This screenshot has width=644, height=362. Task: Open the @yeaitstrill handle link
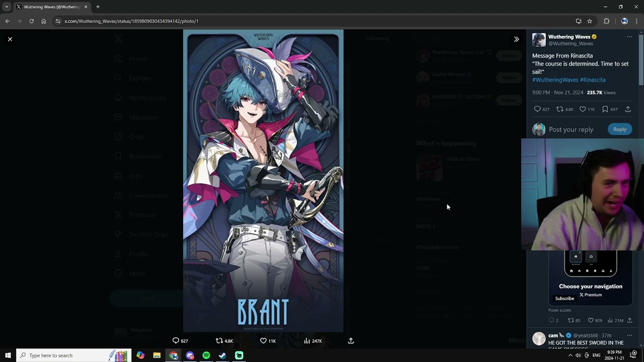coord(586,335)
